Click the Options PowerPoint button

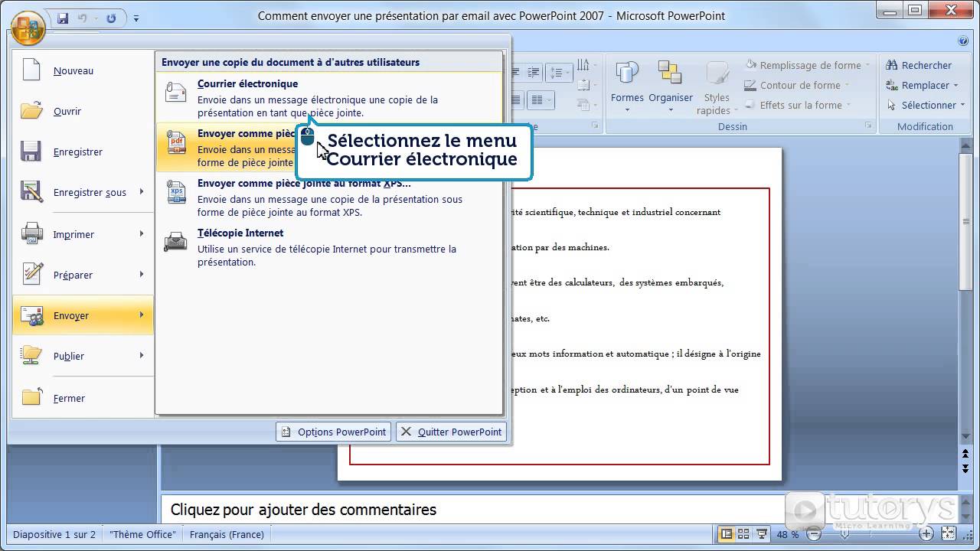pyautogui.click(x=333, y=432)
